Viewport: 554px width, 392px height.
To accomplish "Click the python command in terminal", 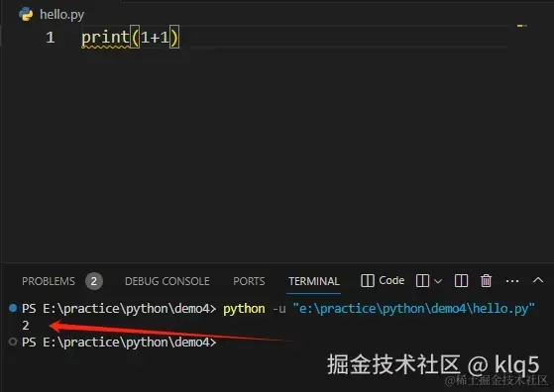I will 244,309.
